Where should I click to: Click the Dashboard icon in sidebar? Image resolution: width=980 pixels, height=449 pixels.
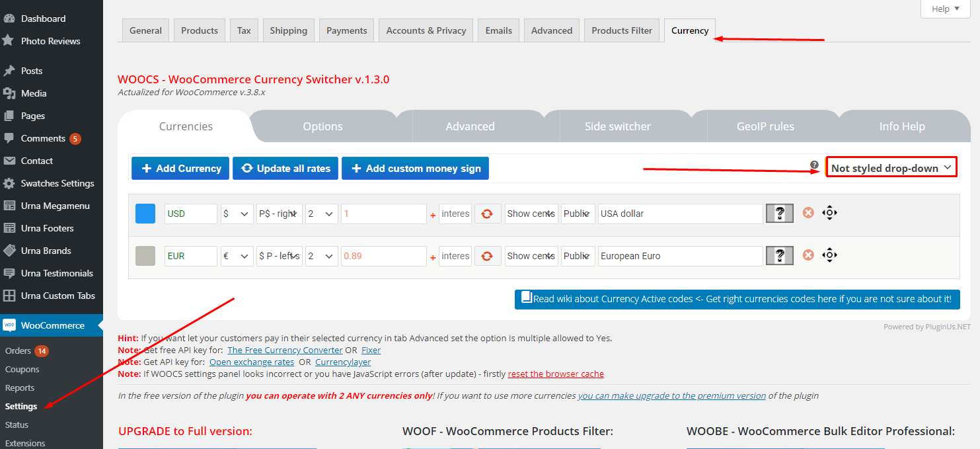click(x=9, y=19)
